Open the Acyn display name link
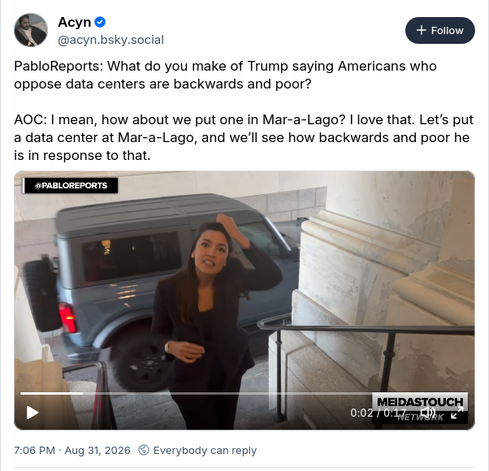 tap(74, 22)
